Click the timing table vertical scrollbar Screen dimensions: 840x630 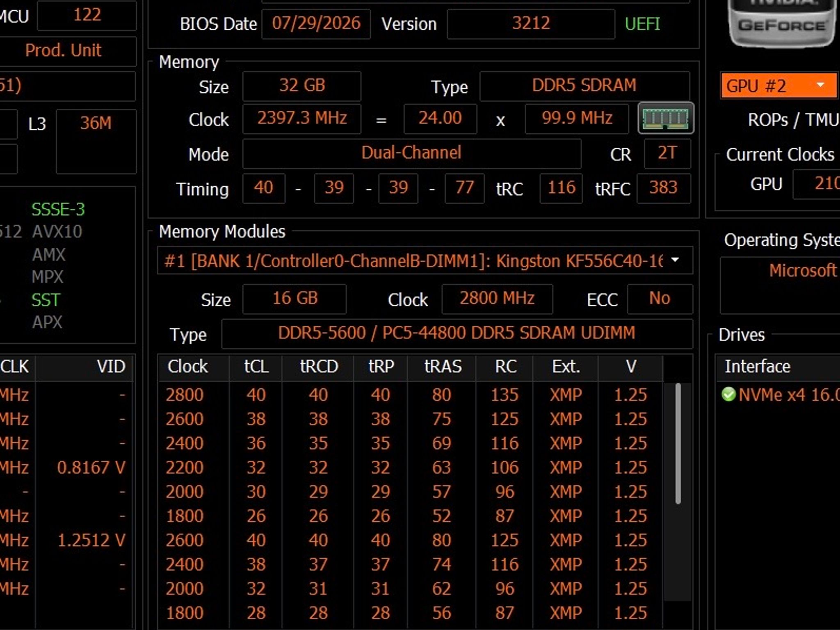tap(678, 443)
